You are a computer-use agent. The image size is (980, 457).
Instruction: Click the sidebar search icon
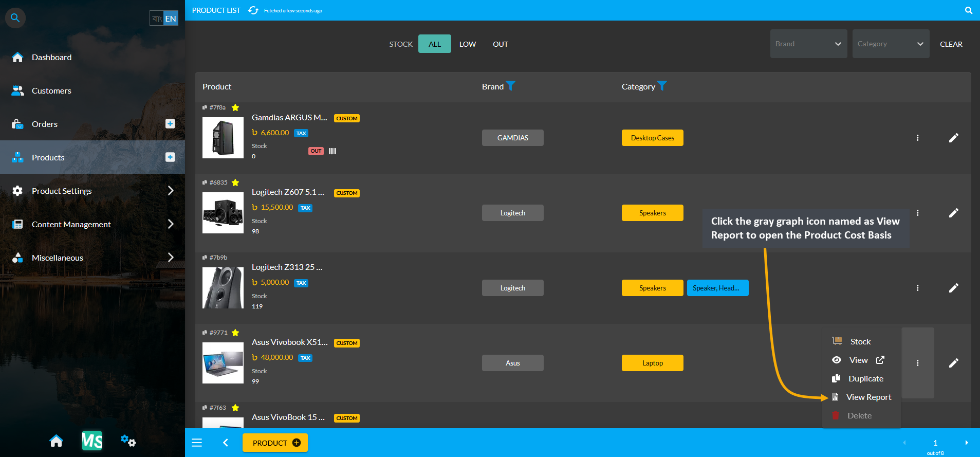click(15, 18)
